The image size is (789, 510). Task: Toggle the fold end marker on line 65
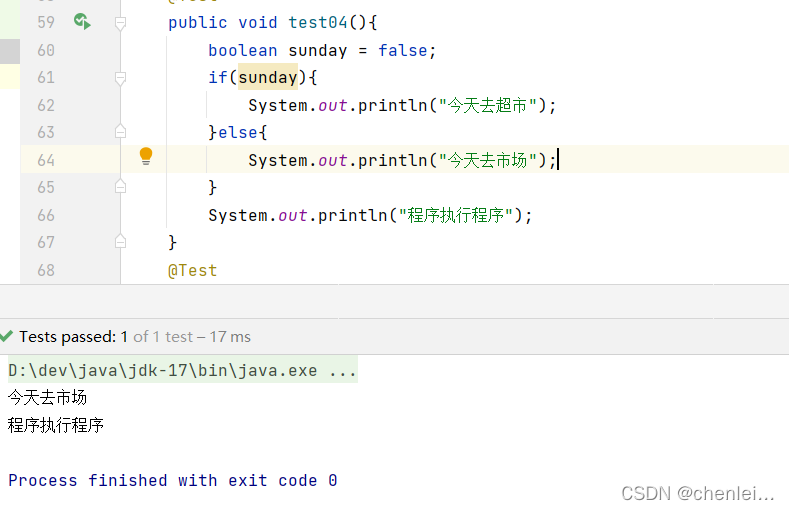(x=120, y=187)
